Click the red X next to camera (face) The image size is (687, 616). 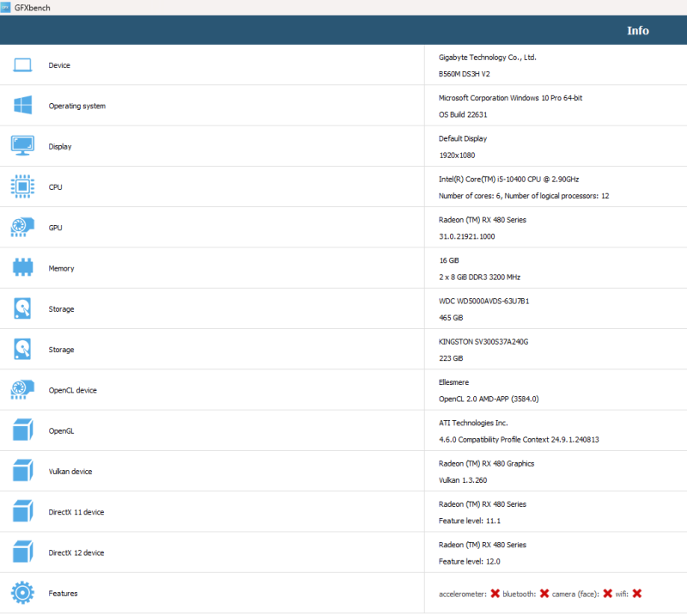607,594
